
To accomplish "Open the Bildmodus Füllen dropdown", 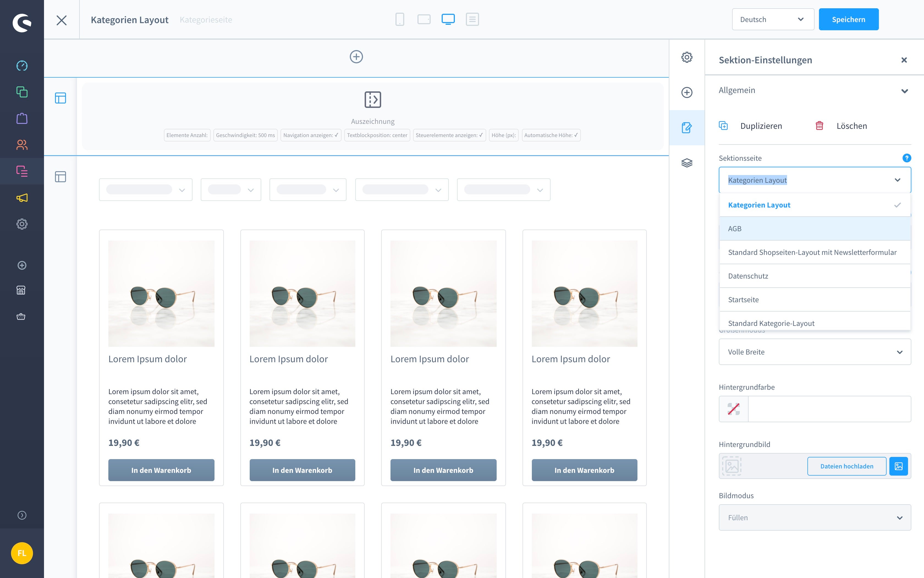I will (815, 518).
